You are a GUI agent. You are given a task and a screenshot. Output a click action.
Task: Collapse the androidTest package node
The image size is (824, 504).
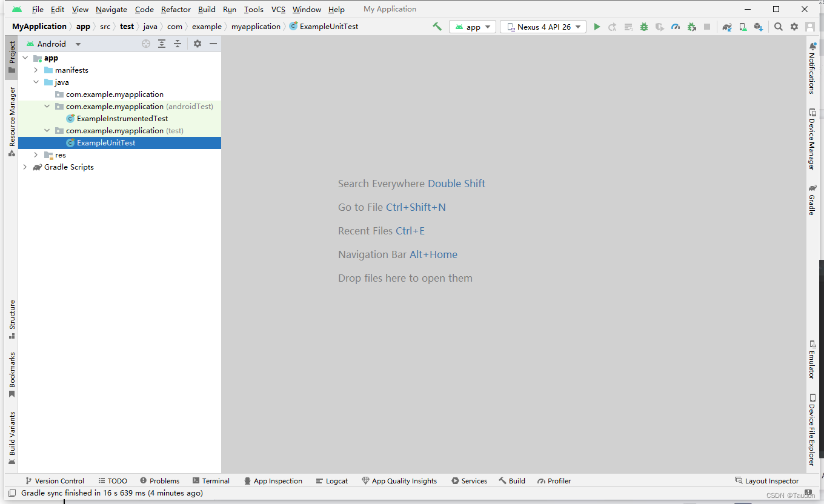coord(47,107)
